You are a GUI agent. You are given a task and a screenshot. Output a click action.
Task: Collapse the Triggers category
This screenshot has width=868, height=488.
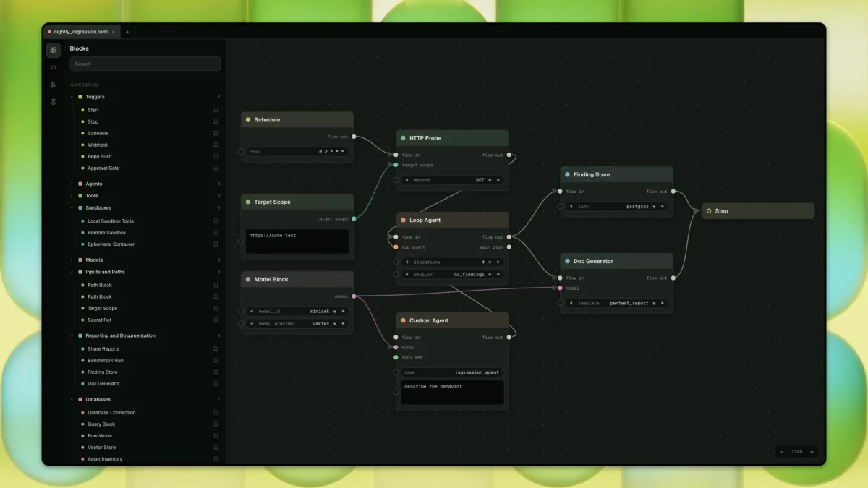(x=72, y=97)
